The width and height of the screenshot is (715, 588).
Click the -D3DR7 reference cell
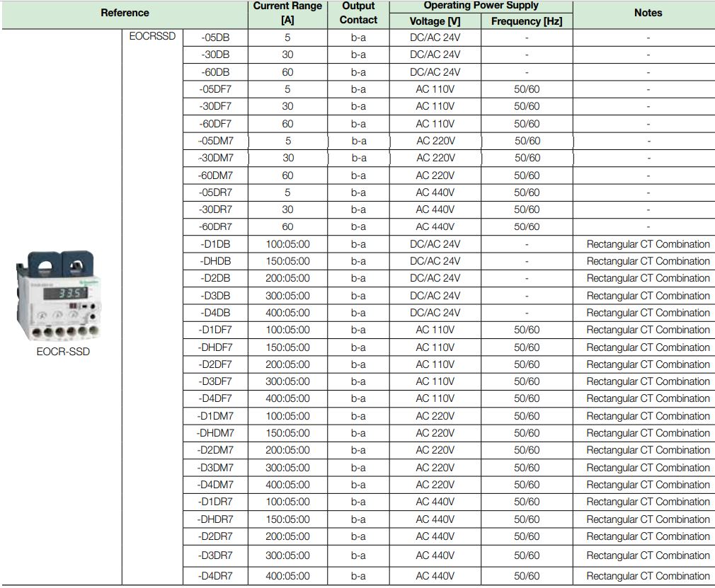[215, 555]
